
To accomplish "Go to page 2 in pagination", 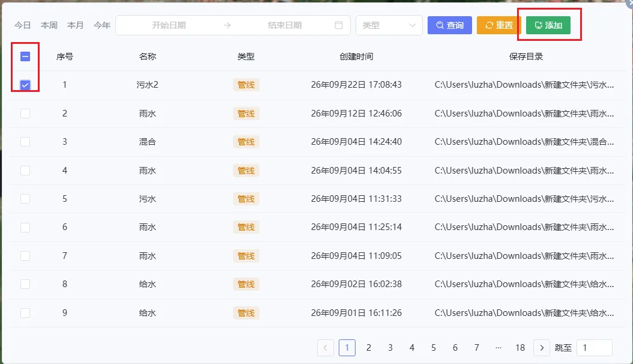I will (x=369, y=348).
